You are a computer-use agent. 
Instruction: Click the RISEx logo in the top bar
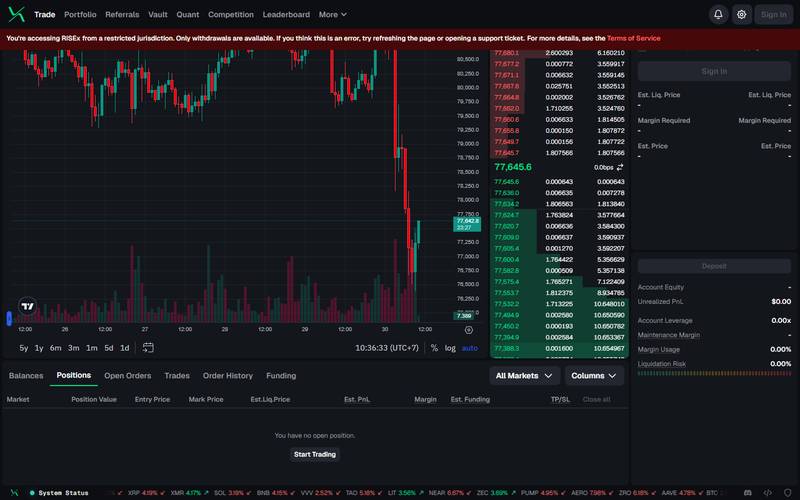16,14
